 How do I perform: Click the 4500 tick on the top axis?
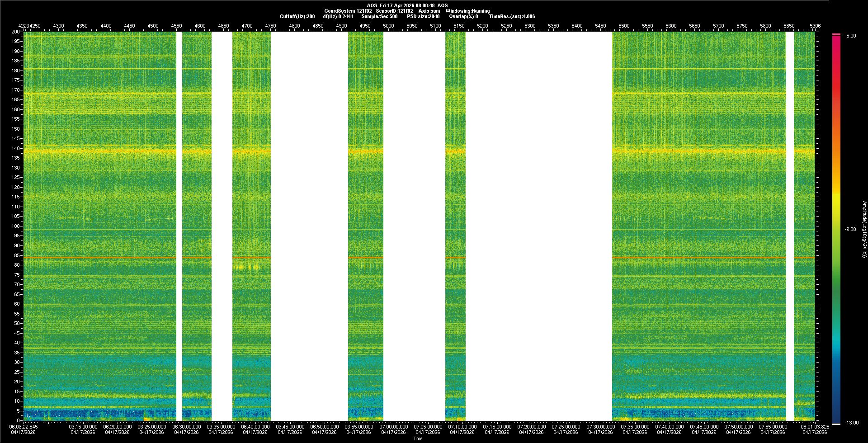pos(153,26)
